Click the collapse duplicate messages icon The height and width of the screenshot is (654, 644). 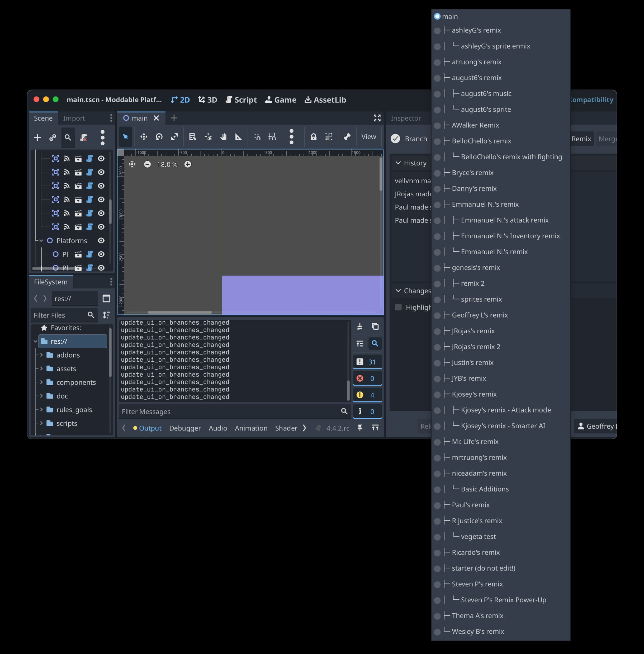pyautogui.click(x=360, y=344)
